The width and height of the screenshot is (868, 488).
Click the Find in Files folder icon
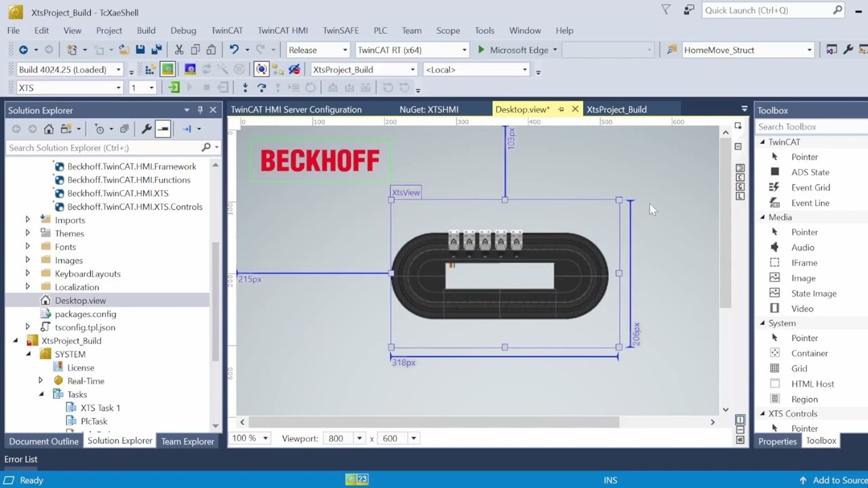coord(672,49)
